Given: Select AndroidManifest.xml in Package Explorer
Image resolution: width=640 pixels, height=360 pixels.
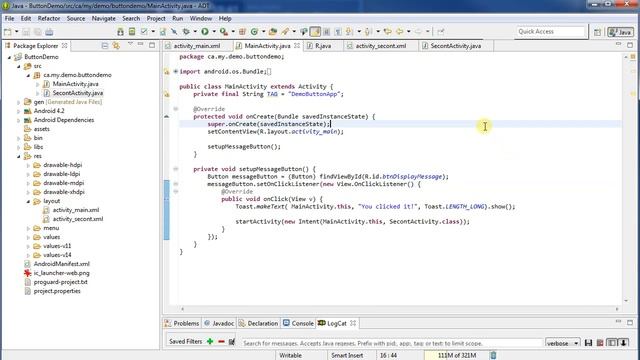Looking at the screenshot, I should pos(61,264).
